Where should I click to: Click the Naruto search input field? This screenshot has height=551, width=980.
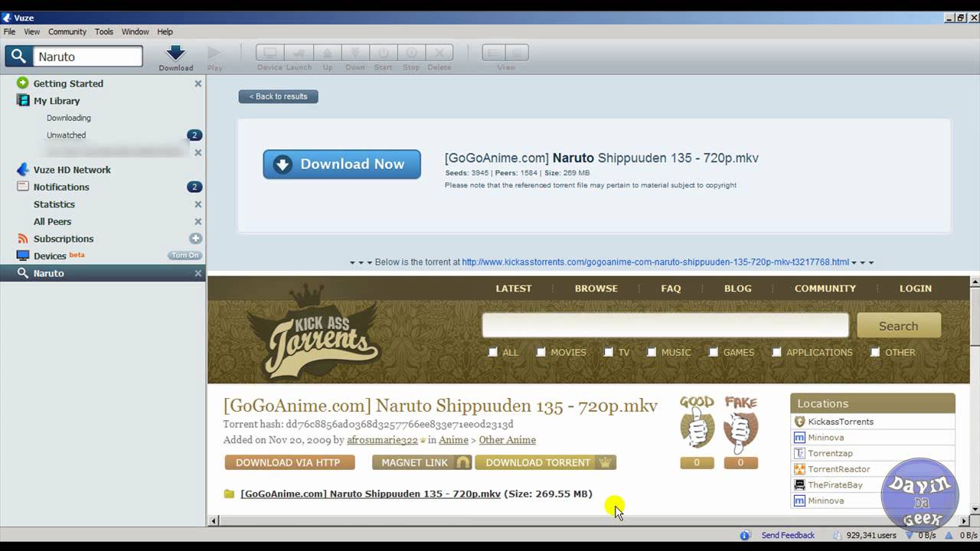click(x=88, y=57)
